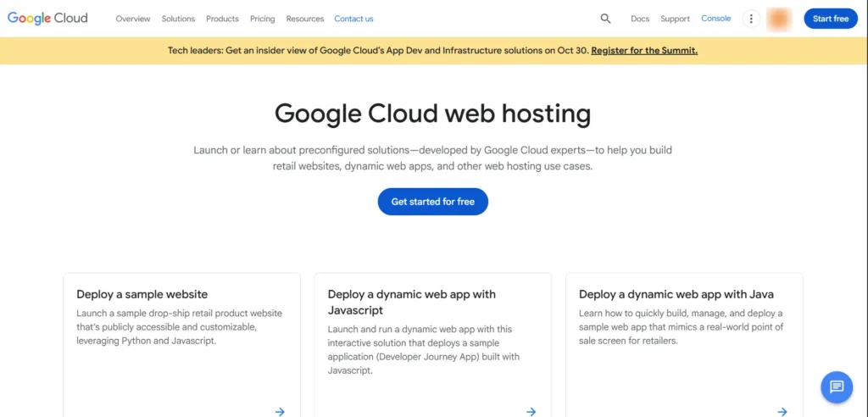Click Register for the Summit link
Viewport: 868px width, 417px height.
[x=644, y=50]
